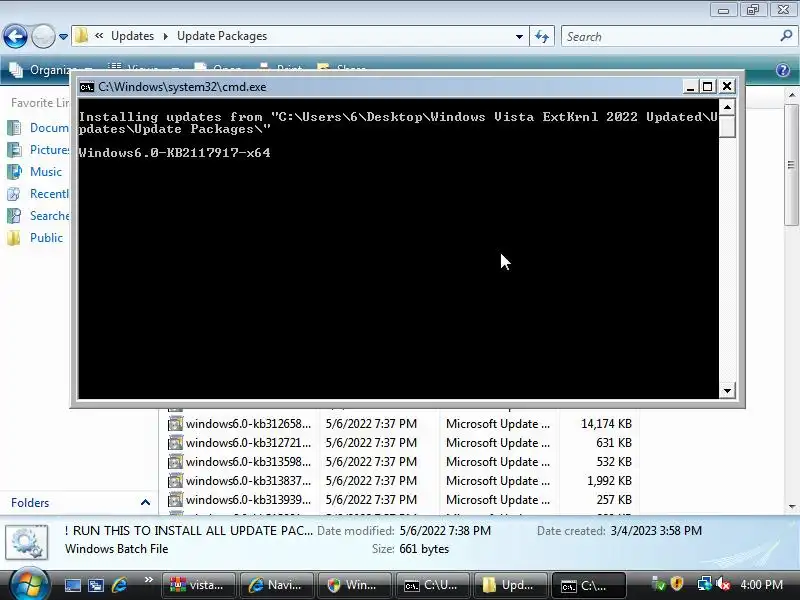This screenshot has width=800, height=600.
Task: Click Switch between windows quick launch icon
Action: [95, 585]
